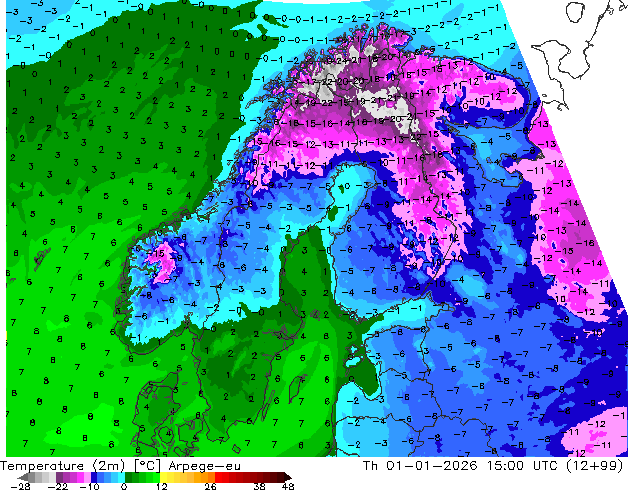Click the "-10" legend scale value

pyautogui.click(x=89, y=486)
